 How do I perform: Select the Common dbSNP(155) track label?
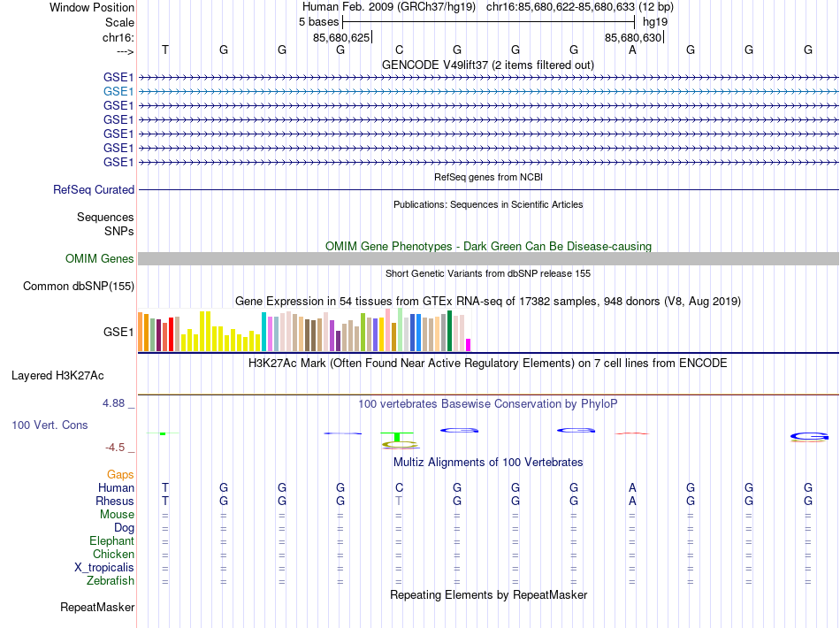coord(79,286)
